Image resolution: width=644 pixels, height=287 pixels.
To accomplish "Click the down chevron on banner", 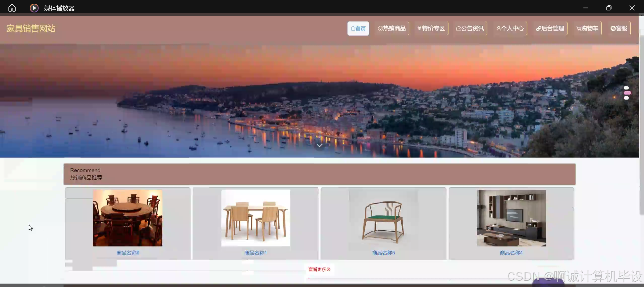I will [320, 146].
